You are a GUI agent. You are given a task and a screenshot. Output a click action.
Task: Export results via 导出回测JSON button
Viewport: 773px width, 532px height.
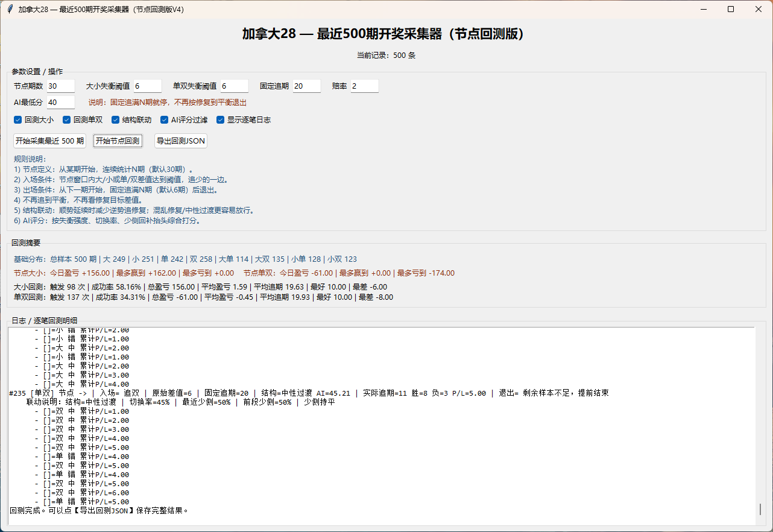181,141
